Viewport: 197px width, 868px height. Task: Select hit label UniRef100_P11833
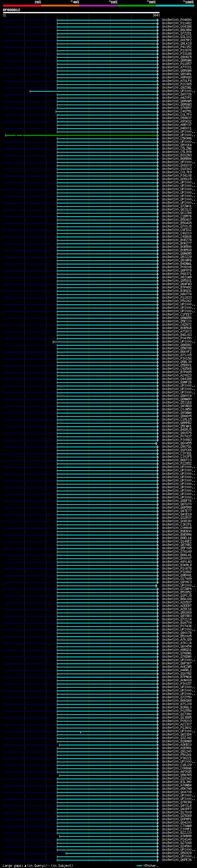[x=177, y=297]
